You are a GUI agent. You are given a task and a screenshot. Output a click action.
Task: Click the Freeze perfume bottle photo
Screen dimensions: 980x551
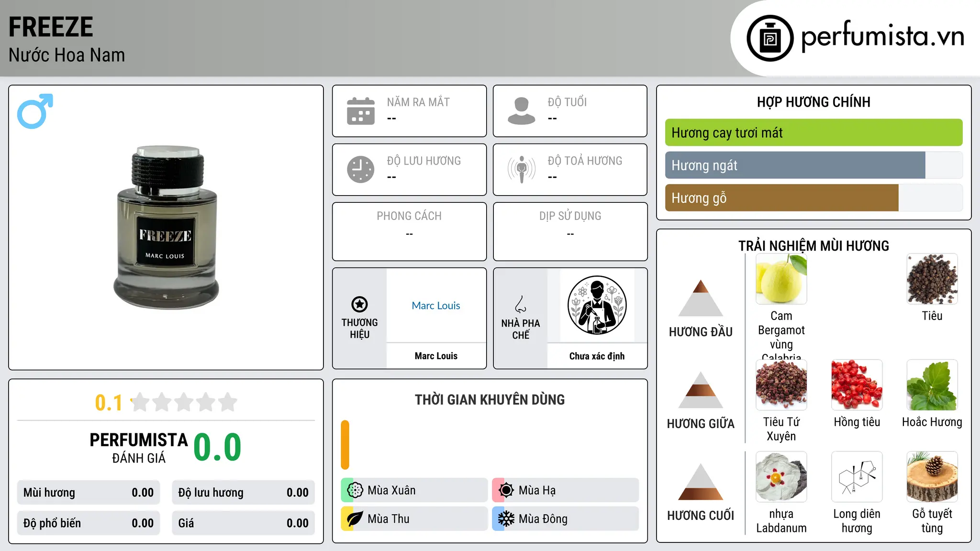tap(166, 228)
